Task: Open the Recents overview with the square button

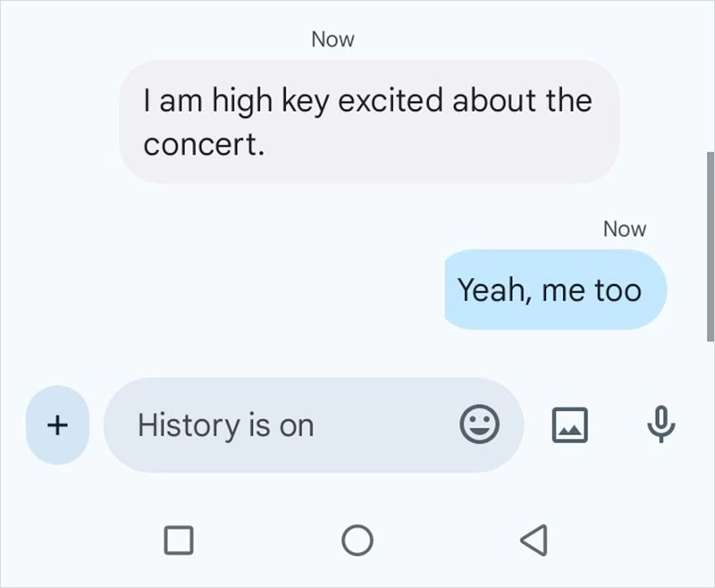Action: (x=179, y=540)
